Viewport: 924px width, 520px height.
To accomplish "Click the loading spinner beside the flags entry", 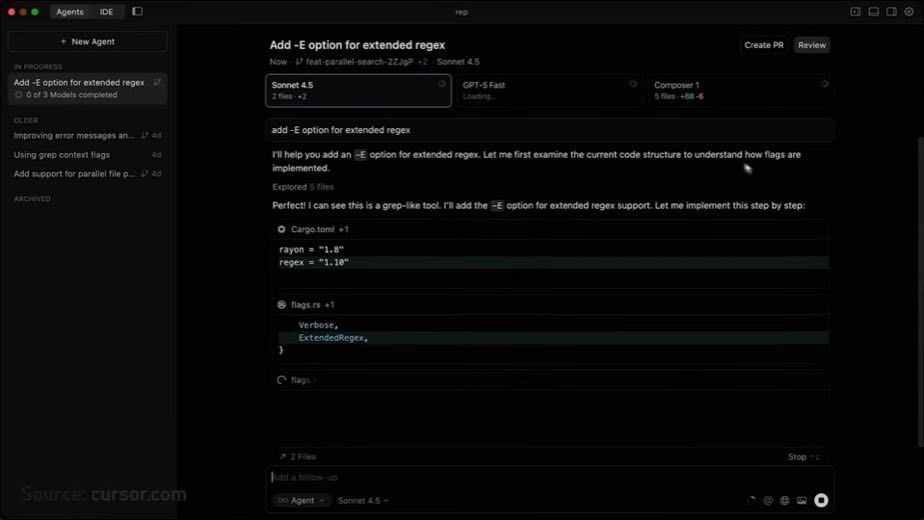I will pyautogui.click(x=282, y=380).
